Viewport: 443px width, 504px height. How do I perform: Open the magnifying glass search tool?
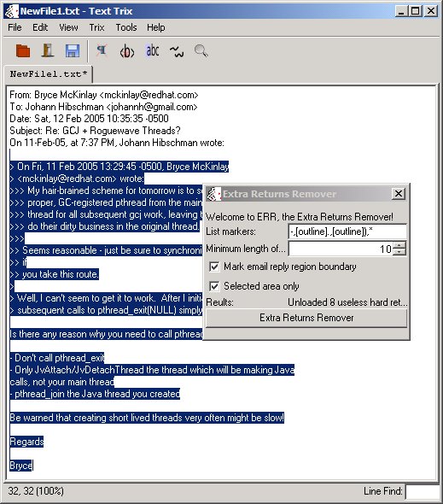point(201,50)
